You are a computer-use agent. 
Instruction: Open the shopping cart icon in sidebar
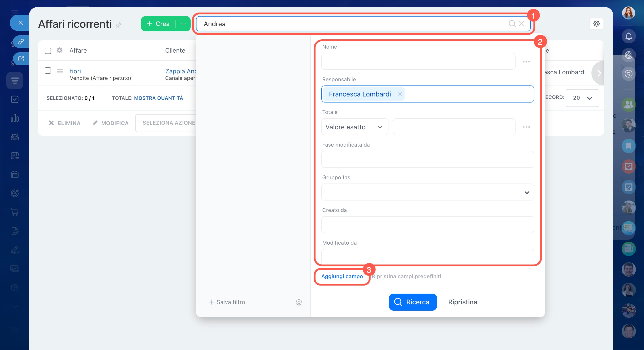(x=15, y=212)
